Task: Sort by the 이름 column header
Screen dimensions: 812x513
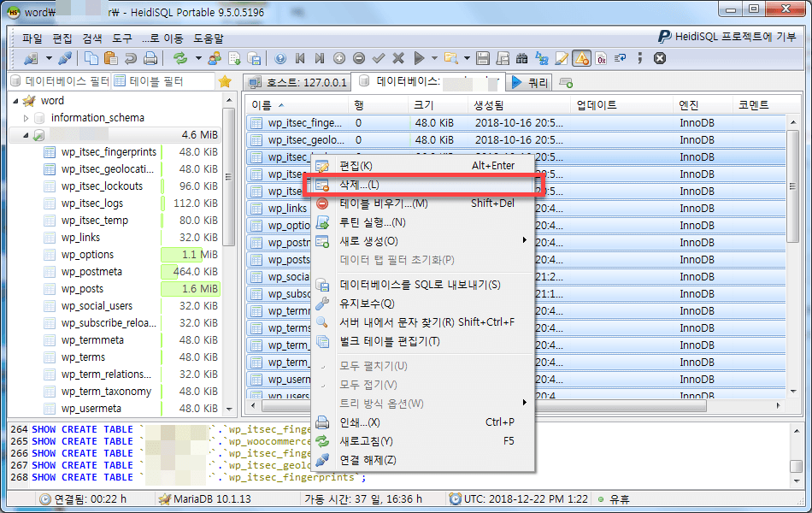Action: [x=297, y=105]
